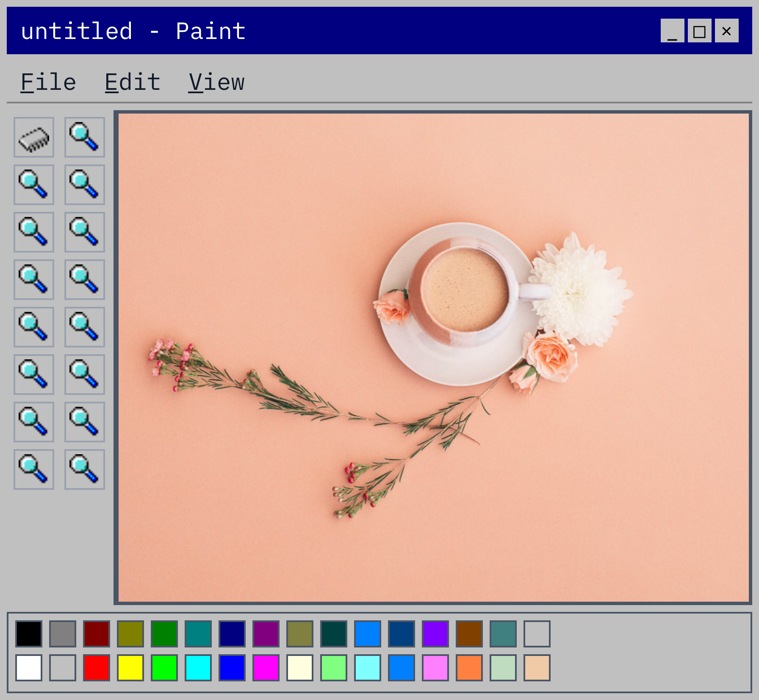
Task: Open the File menu
Action: (47, 82)
